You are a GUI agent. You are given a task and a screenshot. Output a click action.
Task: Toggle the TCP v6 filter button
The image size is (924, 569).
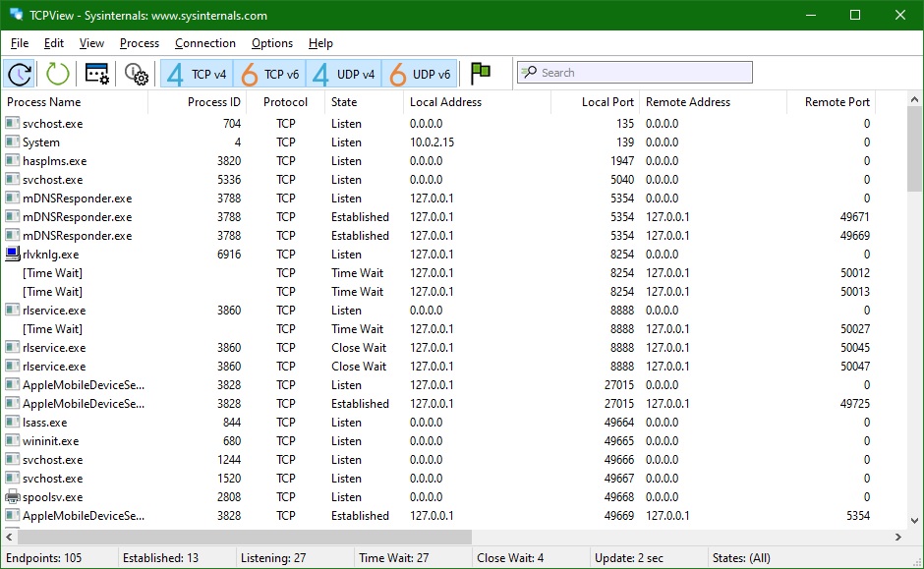click(270, 75)
